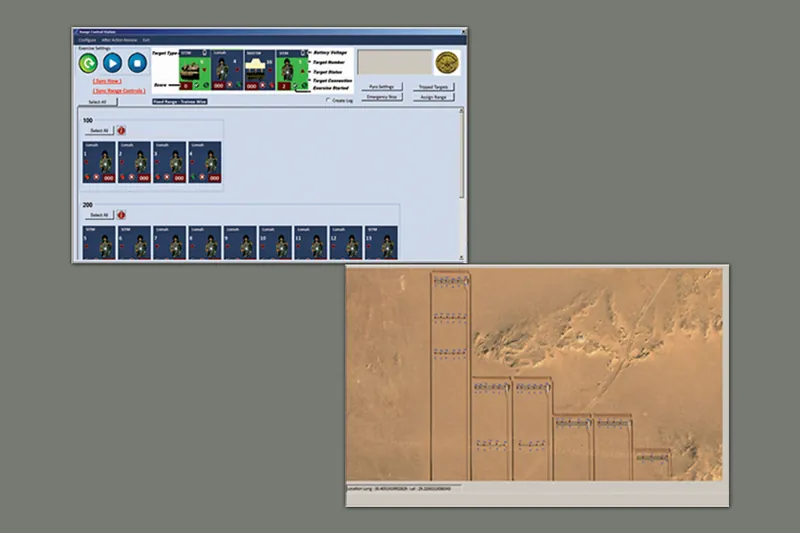
Task: Open the Configure menu
Action: click(87, 40)
